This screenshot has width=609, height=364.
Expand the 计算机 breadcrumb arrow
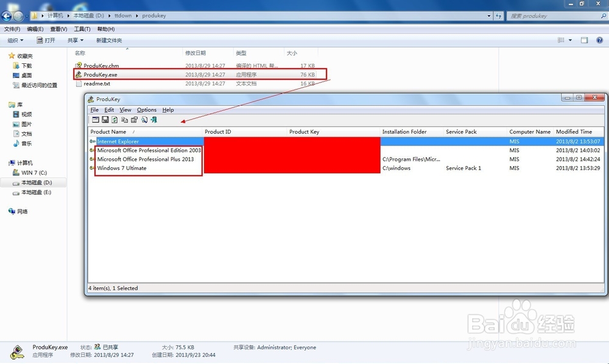(68, 16)
